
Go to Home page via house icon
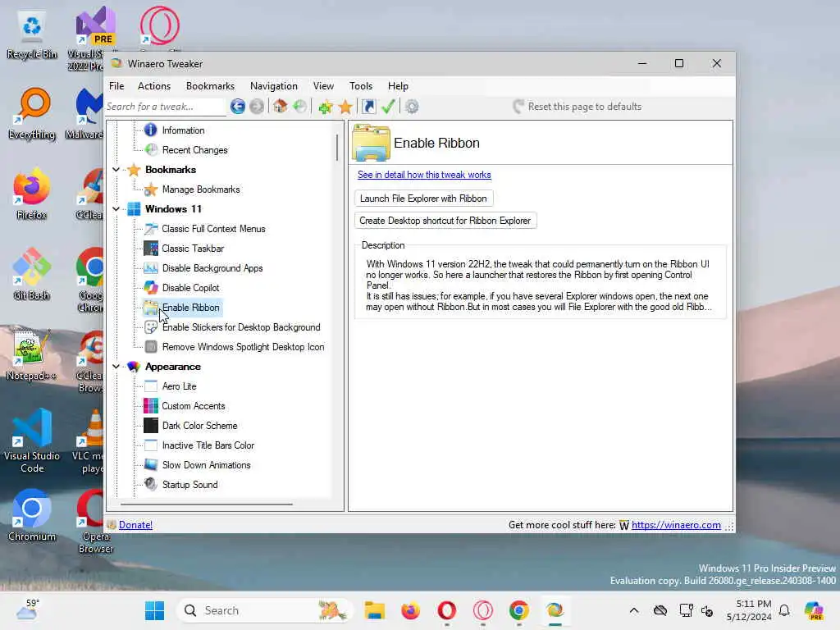point(280,106)
